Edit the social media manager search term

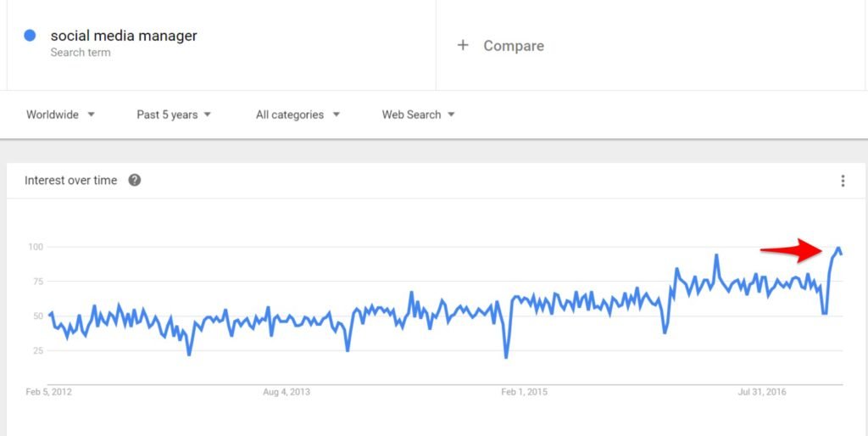(124, 36)
